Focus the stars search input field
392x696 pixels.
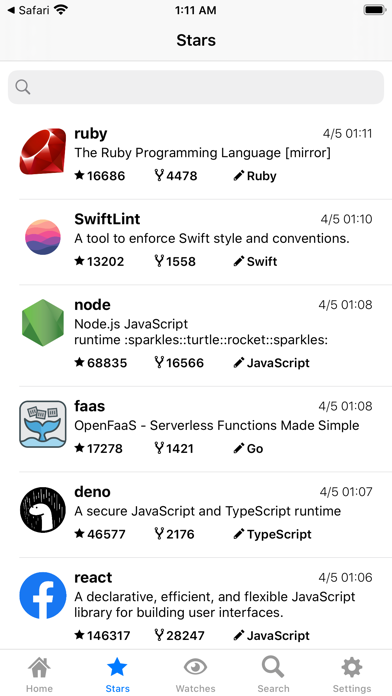[x=196, y=87]
